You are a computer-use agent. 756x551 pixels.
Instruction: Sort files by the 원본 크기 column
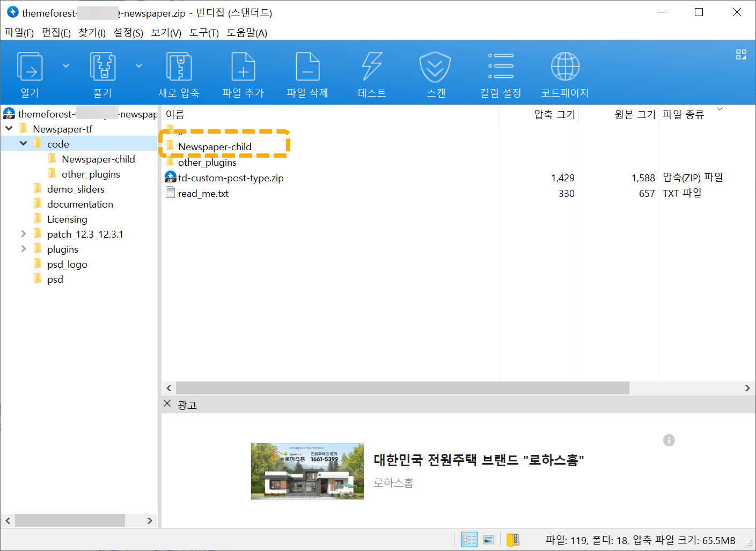click(635, 114)
